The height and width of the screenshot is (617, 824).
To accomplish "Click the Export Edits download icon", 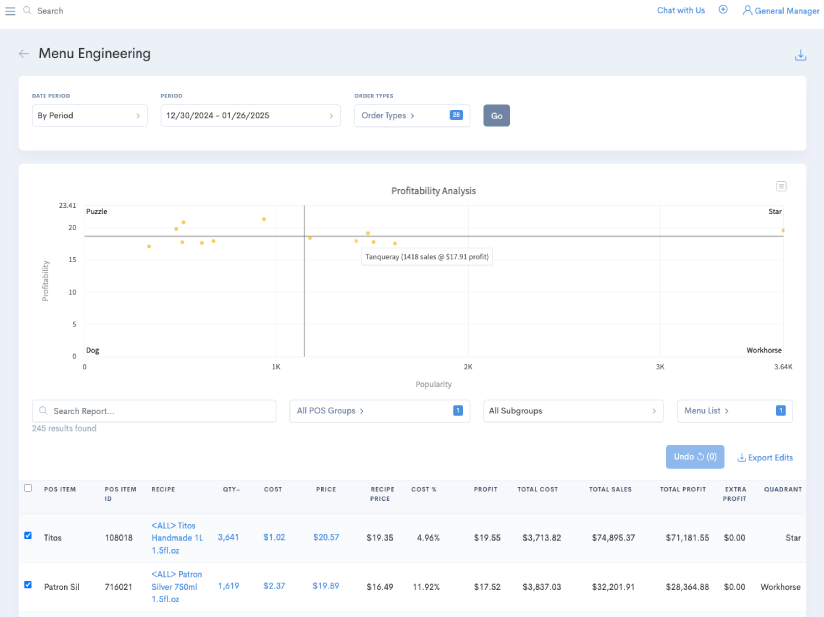I will click(741, 458).
